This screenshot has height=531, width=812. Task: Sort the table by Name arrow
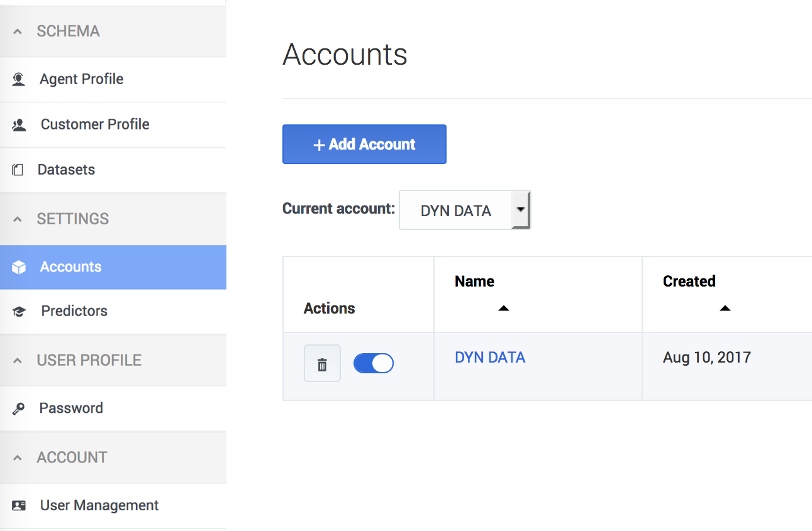pos(503,308)
